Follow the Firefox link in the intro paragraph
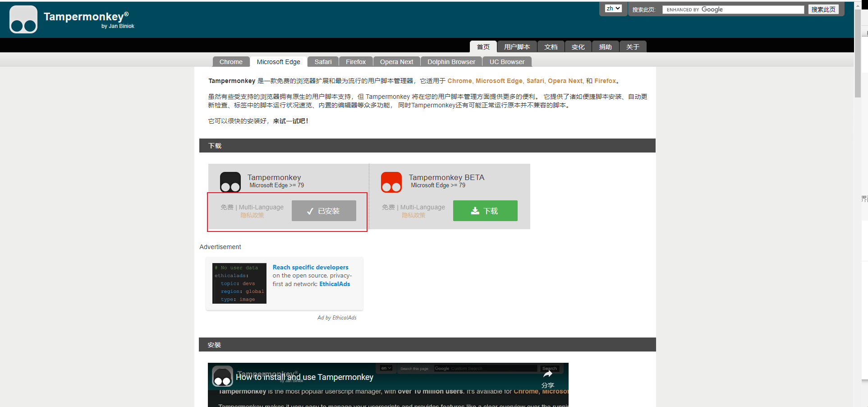 pos(605,81)
